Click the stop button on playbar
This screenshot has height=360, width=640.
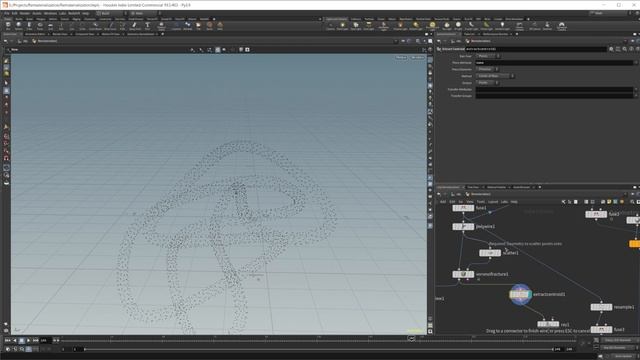click(22, 340)
